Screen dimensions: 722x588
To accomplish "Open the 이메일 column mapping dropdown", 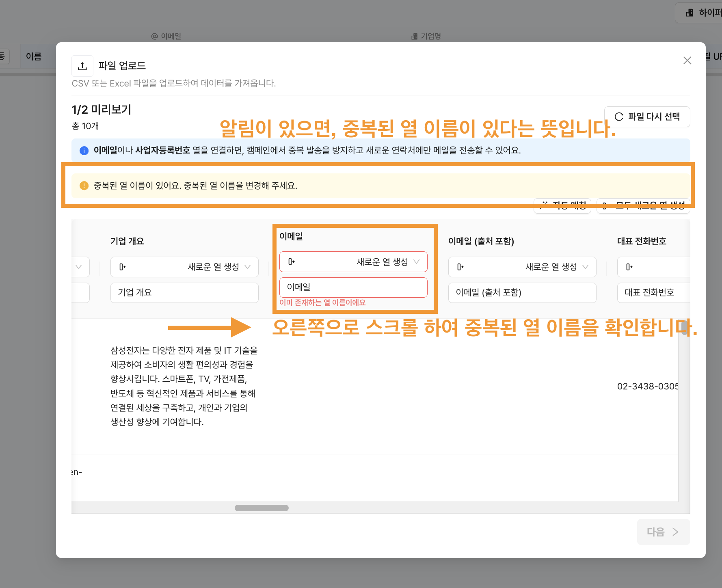I will (353, 262).
